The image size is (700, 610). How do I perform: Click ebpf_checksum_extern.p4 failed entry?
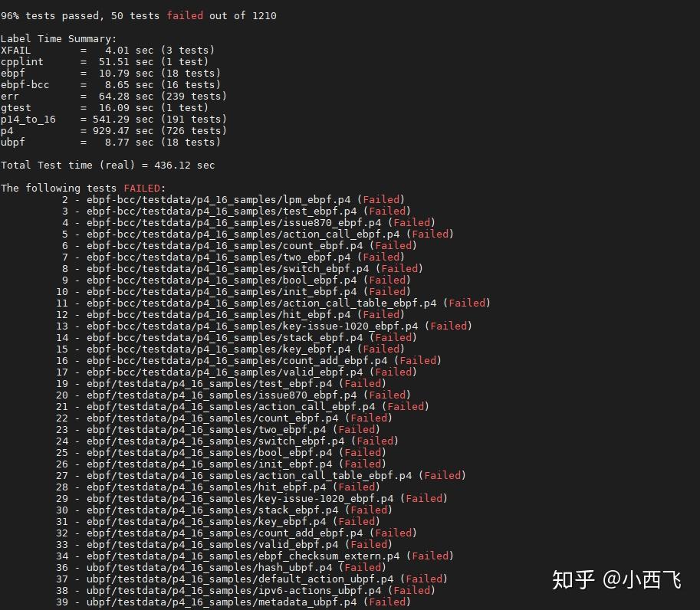tap(255, 556)
